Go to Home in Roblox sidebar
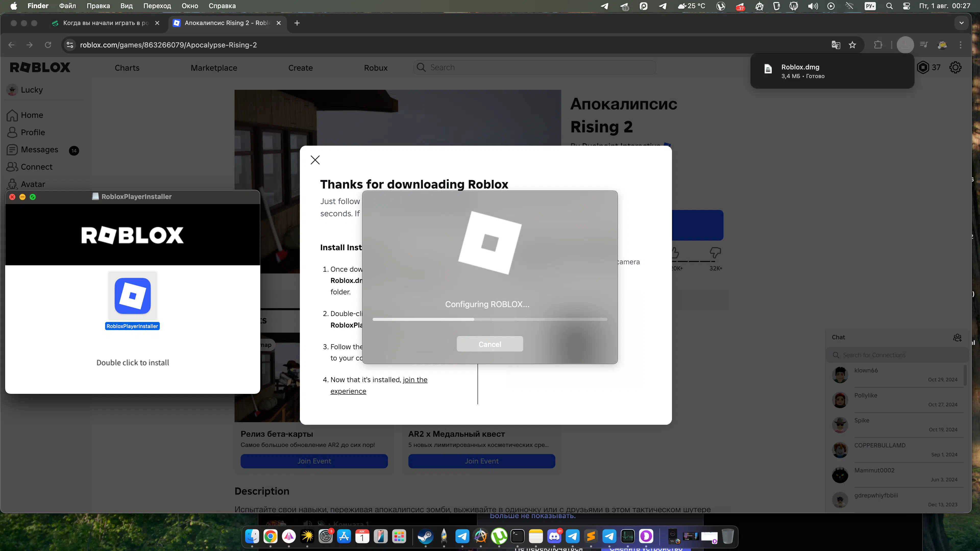The image size is (980, 551). pos(25,115)
